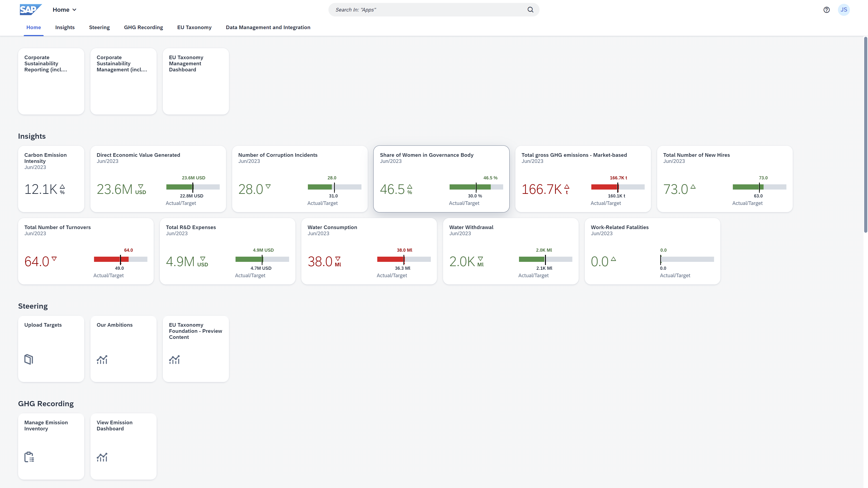Click the GHG emissions red up-trend arrow

click(x=567, y=187)
